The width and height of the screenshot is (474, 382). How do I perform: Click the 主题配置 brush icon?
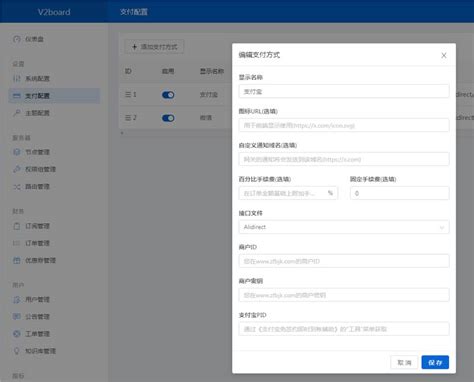pos(17,113)
